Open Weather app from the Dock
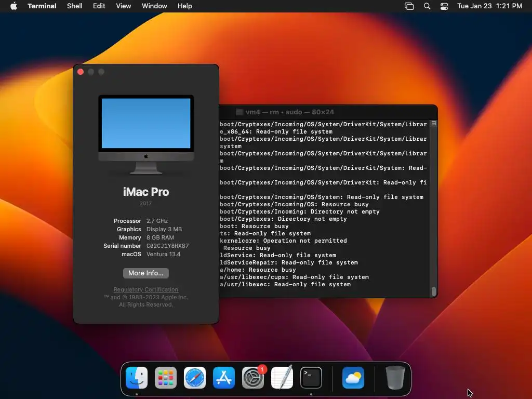The width and height of the screenshot is (532, 399). point(353,378)
